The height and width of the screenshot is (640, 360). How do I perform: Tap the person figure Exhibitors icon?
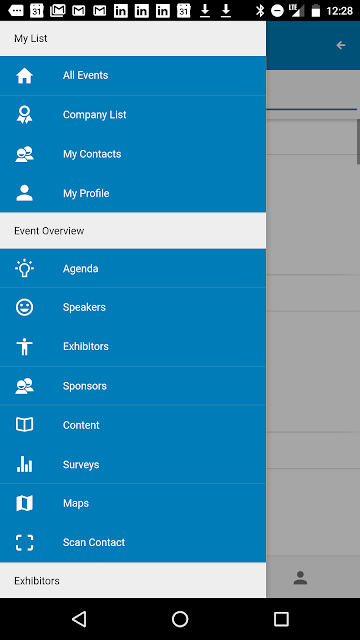24,347
